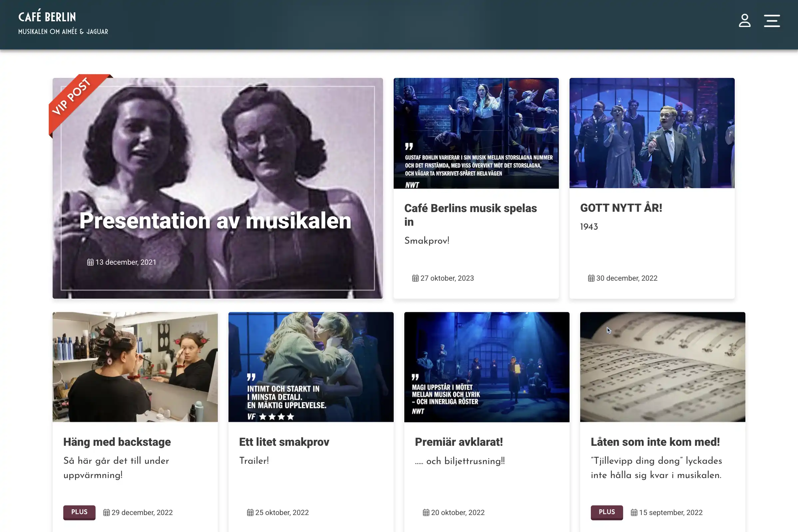This screenshot has height=532, width=798.
Task: Click calendar icon beside 25 oktober, 2022
Action: (250, 512)
